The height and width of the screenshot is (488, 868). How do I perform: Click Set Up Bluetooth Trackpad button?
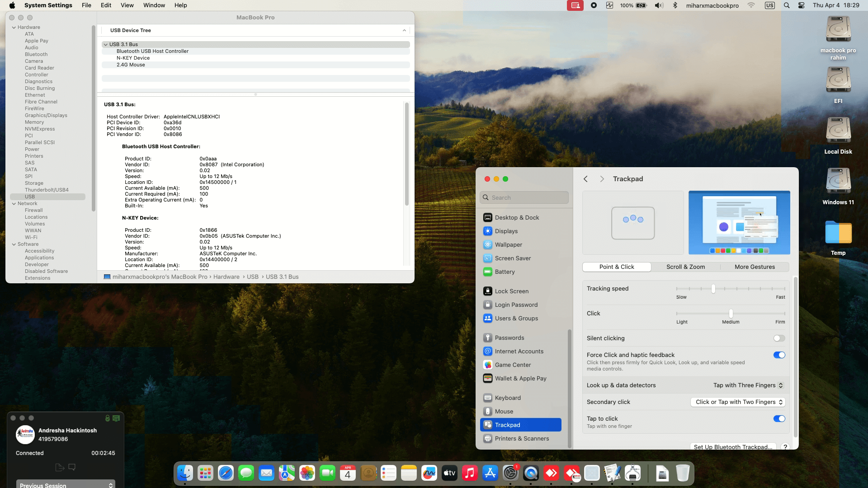[x=732, y=446]
